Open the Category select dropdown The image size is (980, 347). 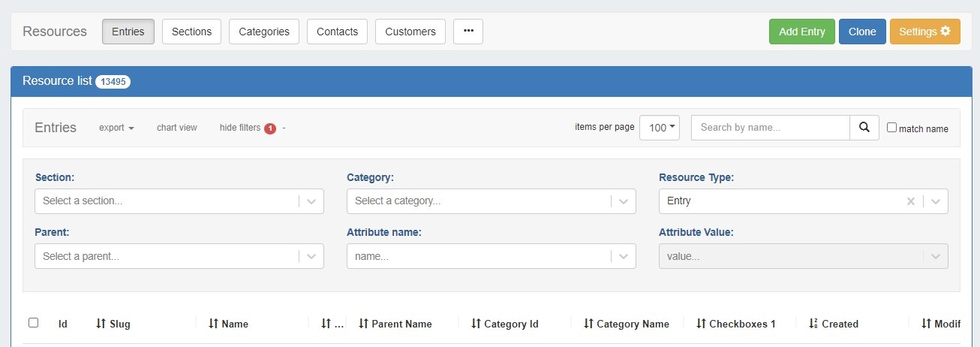click(x=624, y=201)
